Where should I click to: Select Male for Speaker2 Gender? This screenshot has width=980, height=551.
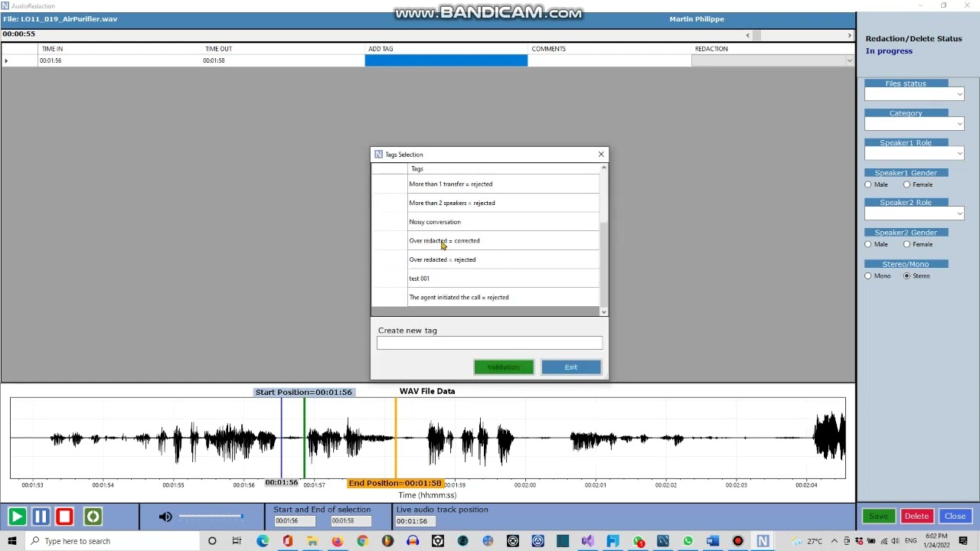pos(868,244)
